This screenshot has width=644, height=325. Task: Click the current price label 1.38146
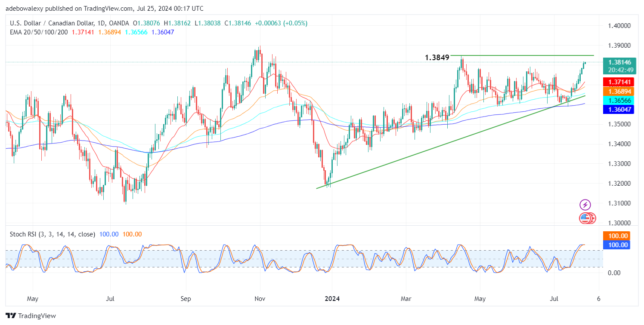(619, 62)
